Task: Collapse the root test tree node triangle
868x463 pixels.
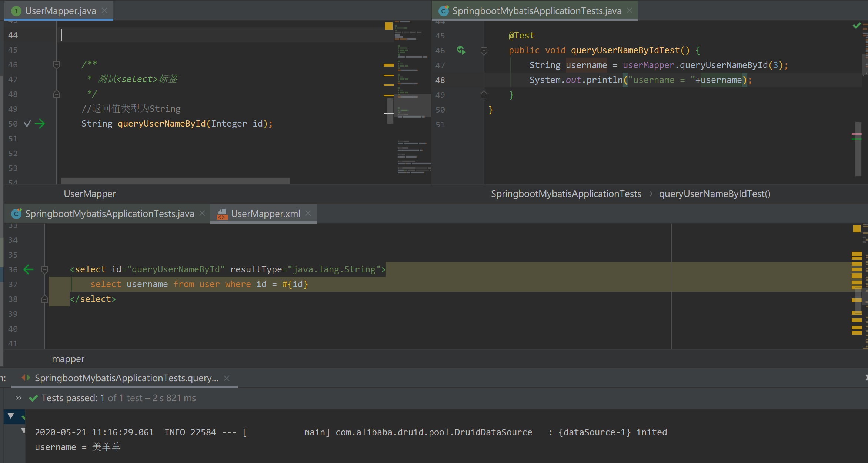Action: 11,416
